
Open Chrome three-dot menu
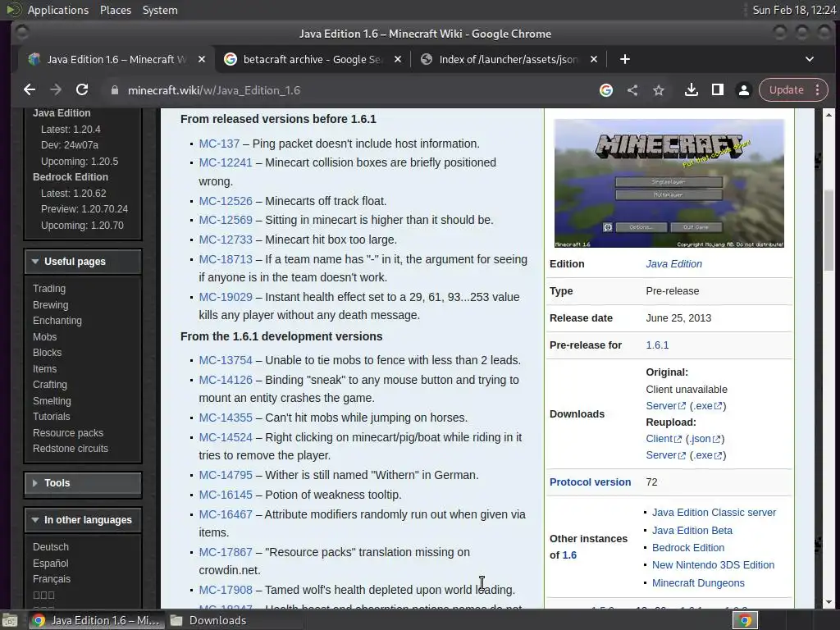818,90
